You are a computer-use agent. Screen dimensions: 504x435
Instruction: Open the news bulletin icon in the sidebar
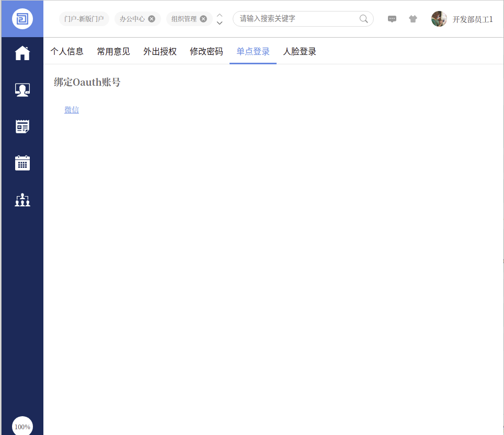click(x=22, y=127)
